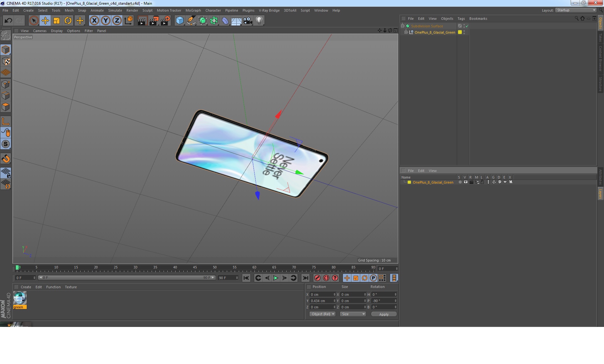This screenshot has height=364, width=604.
Task: Open the Size mode dropdown
Action: point(353,314)
